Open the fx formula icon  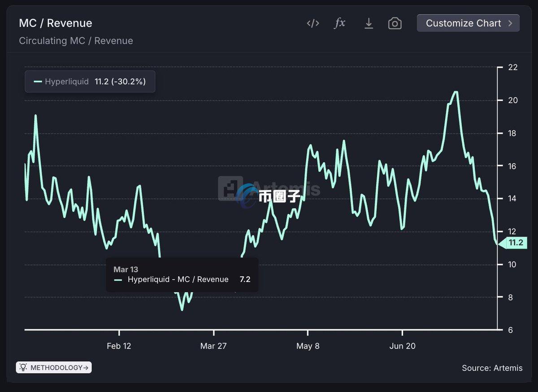click(340, 23)
